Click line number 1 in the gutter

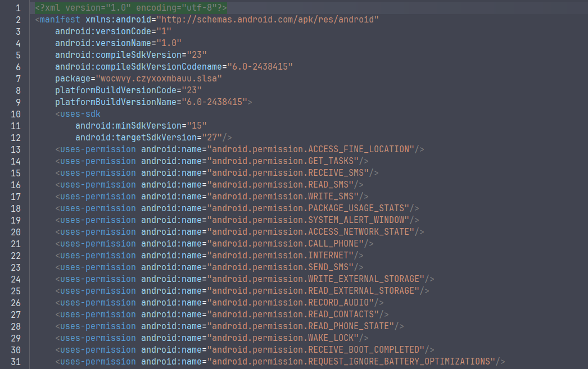18,8
